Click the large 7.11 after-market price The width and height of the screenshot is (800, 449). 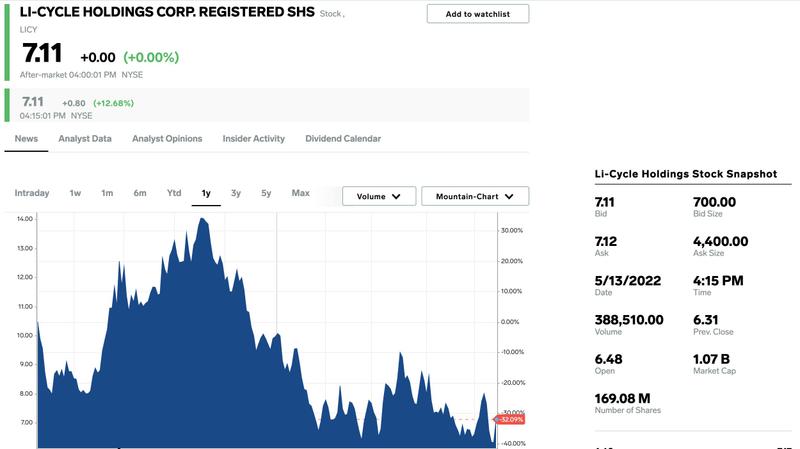pos(42,53)
